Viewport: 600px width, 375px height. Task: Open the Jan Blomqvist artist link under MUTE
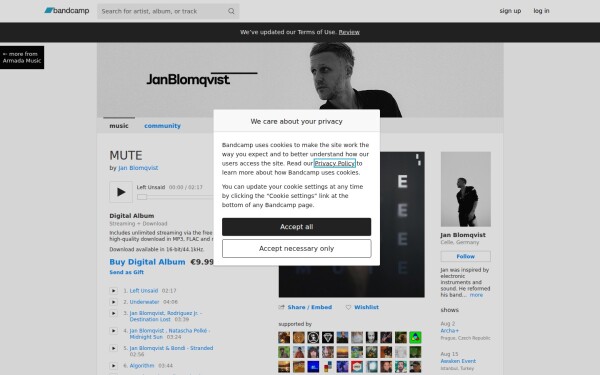coord(138,168)
